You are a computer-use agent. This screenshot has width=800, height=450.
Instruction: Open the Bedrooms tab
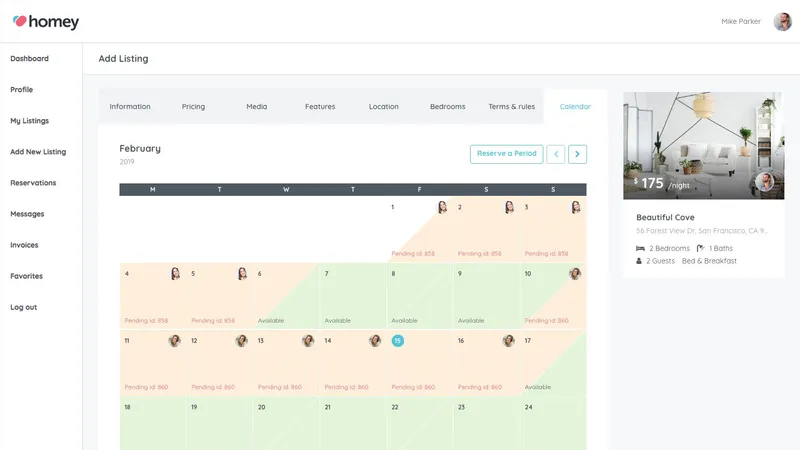[447, 107]
